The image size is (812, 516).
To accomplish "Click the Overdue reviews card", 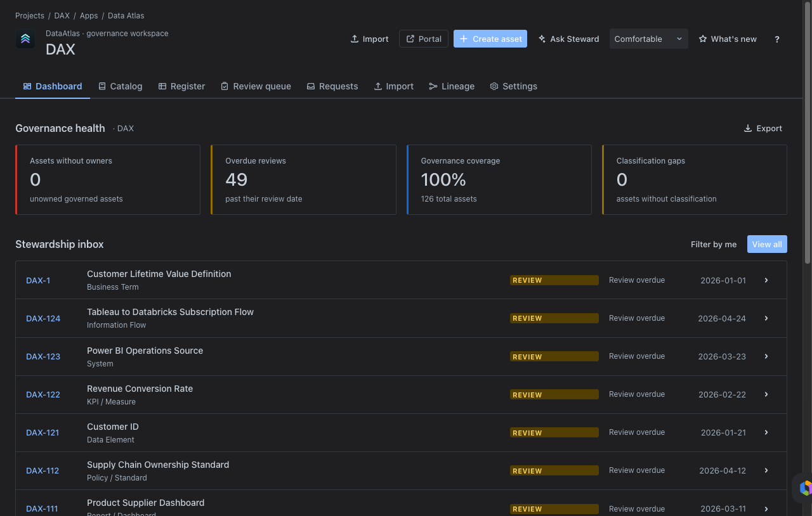I will tap(303, 179).
